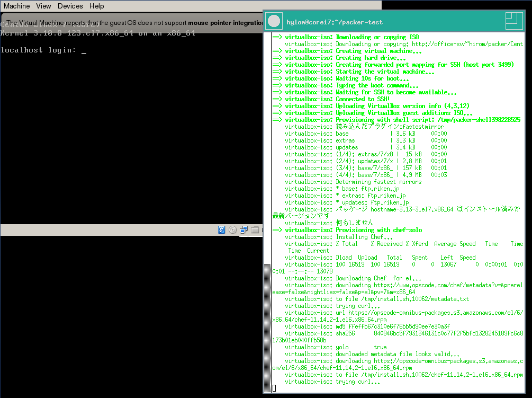Click the 'Installing Chef...' terminal line

tap(339, 237)
